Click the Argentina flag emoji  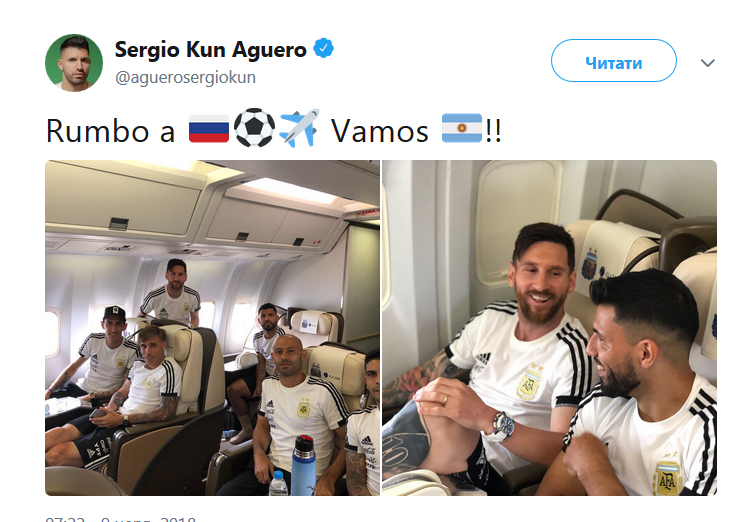click(462, 128)
